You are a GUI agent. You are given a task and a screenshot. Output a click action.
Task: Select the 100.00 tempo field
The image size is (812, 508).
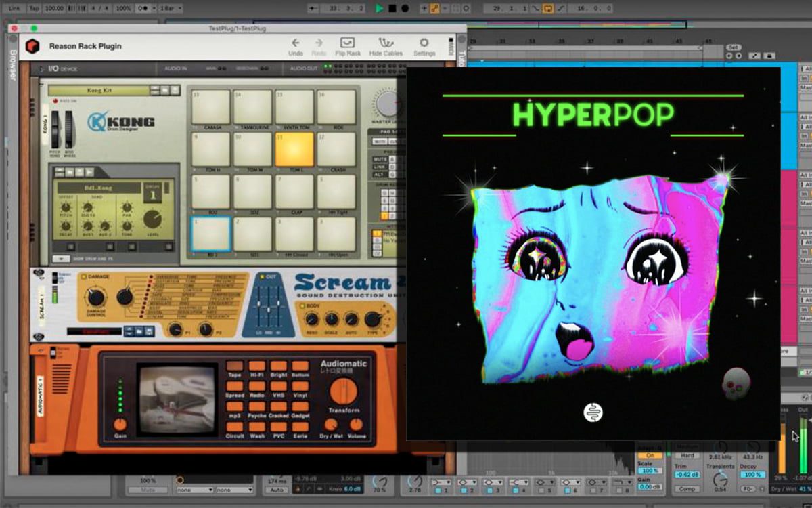[53, 8]
